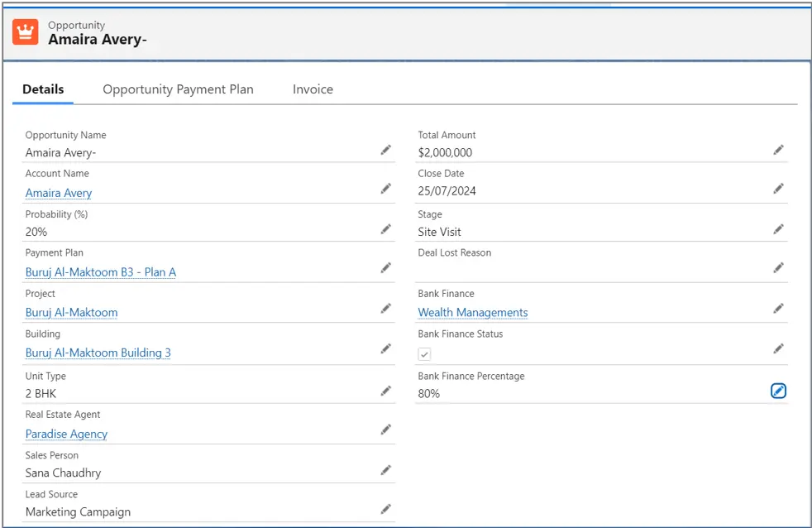Open Buruj Al-Maktoom B3 - Plan A link
Viewport: 812px width, 528px height.
[x=100, y=272]
